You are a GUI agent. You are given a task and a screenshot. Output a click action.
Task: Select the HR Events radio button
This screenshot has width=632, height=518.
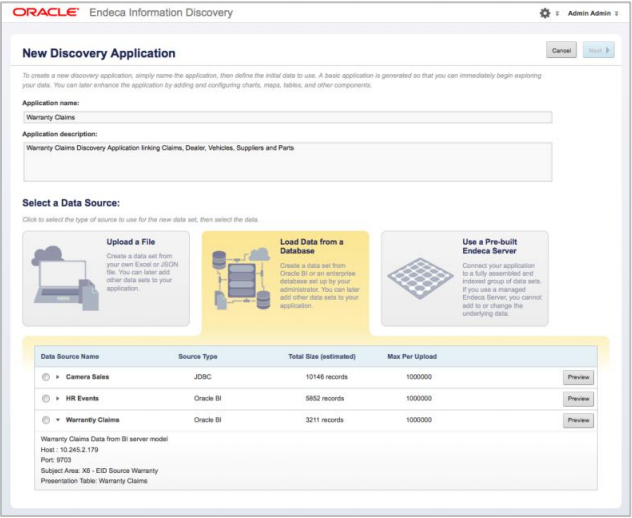click(46, 398)
